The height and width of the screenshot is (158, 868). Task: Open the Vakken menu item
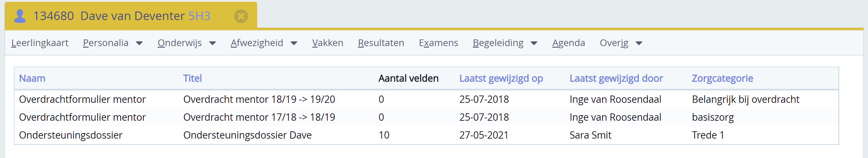click(328, 43)
